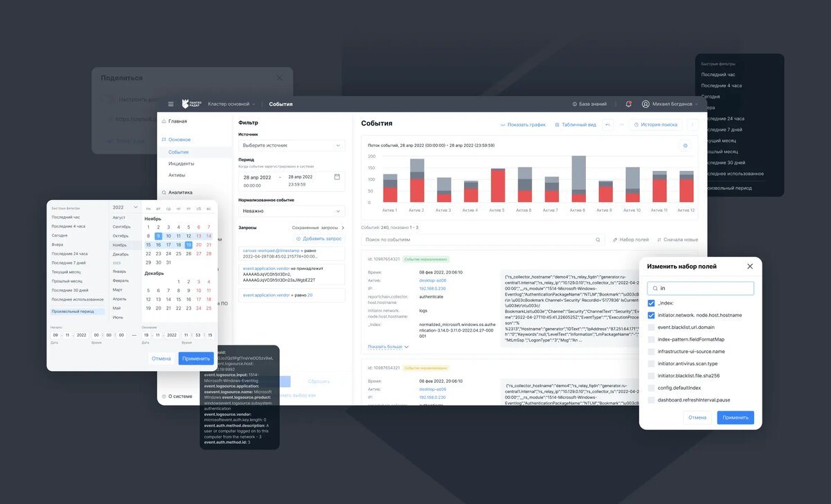Viewport: 831px width, 504px height.
Task: Expand Сохраненные запросы
Action: 318,227
